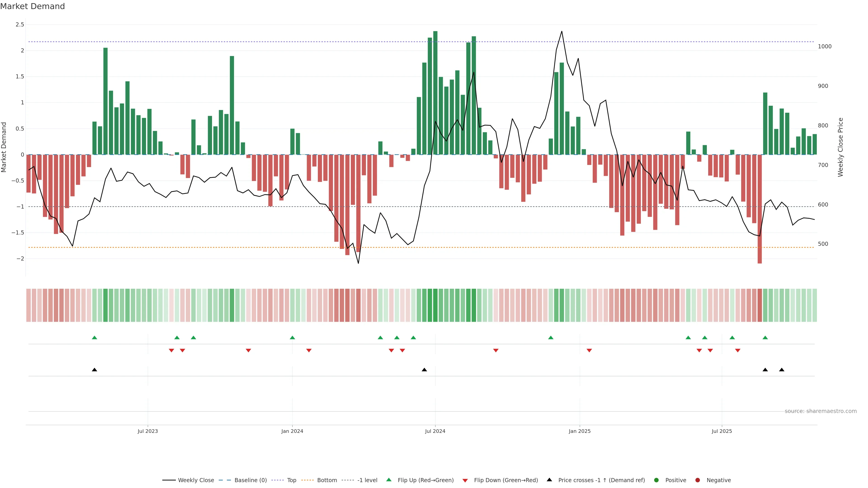Click the red Negative legend dot

[x=698, y=480]
